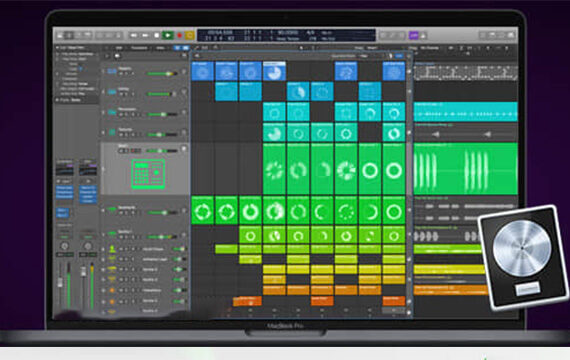This screenshot has width=570, height=360.
Task: Click the upper orange track icon in track list
Action: tap(112, 291)
